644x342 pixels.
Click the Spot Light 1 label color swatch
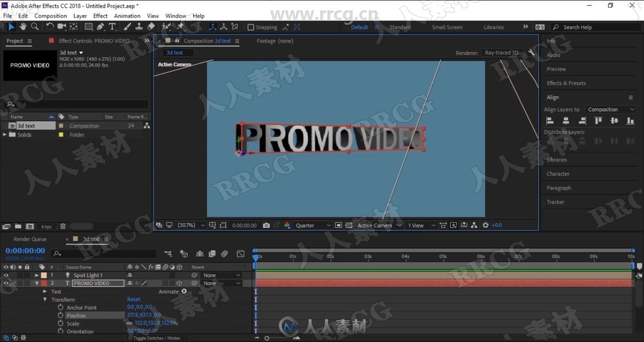click(x=44, y=275)
